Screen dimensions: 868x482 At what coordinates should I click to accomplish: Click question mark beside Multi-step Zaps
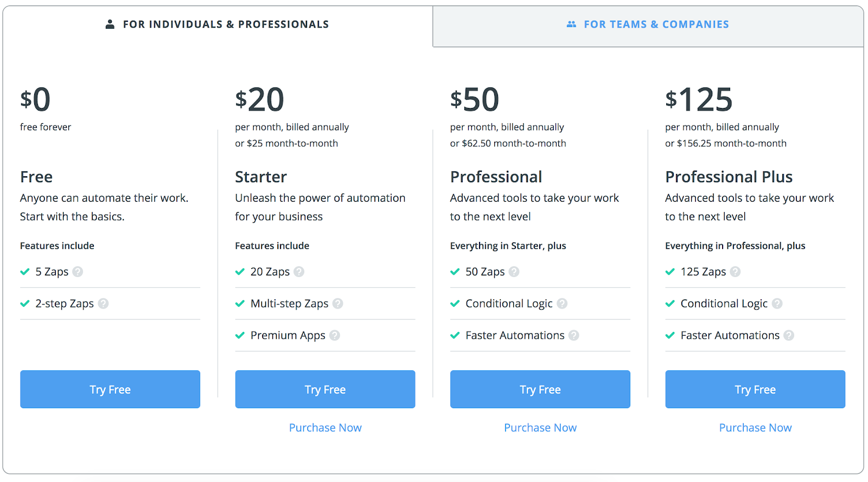pos(337,304)
